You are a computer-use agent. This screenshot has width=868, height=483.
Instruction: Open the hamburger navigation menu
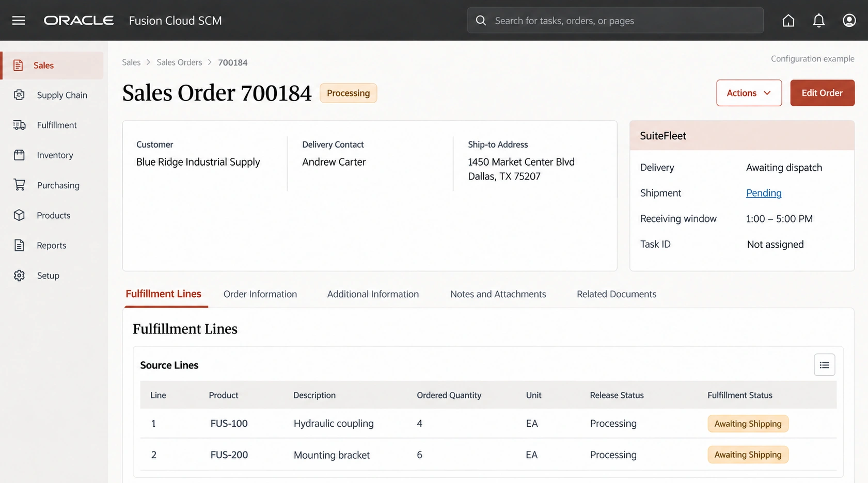click(19, 21)
